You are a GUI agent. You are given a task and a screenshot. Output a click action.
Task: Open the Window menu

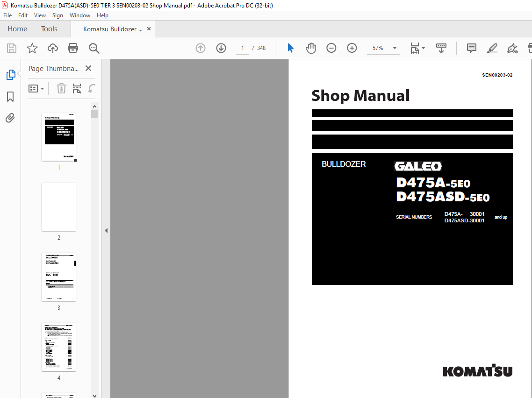tap(80, 15)
